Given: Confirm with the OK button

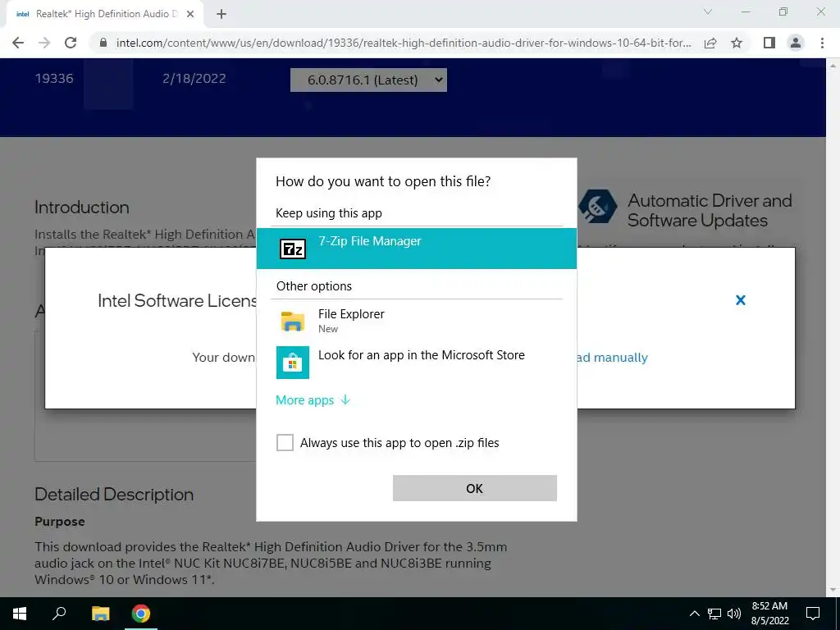Looking at the screenshot, I should (475, 488).
